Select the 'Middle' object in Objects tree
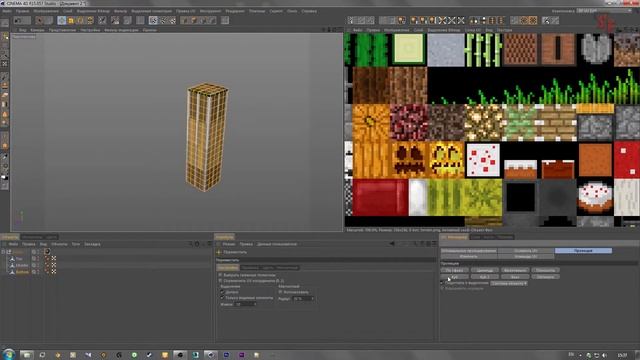Image resolution: width=640 pixels, height=360 pixels. pyautogui.click(x=22, y=265)
